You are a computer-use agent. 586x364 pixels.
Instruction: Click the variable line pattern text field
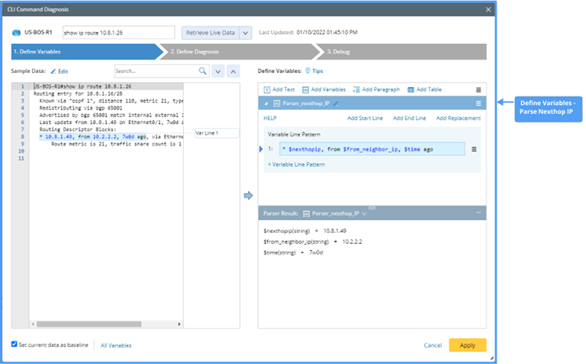(x=372, y=149)
